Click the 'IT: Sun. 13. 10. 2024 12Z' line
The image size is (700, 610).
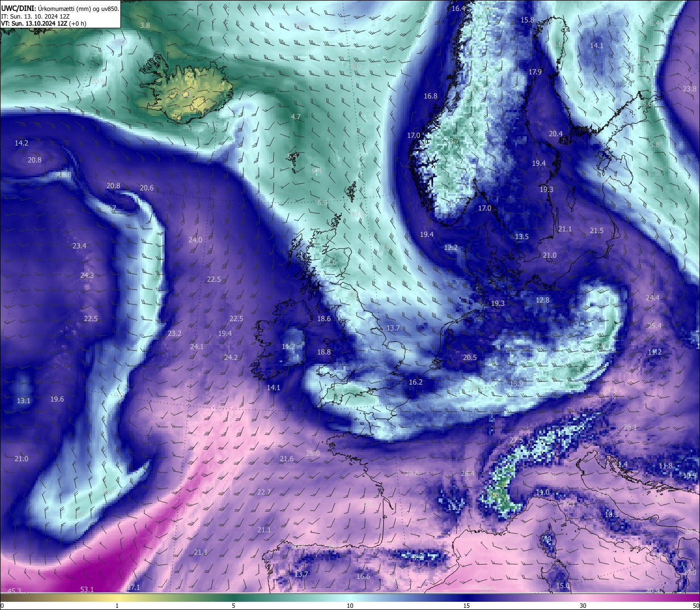coord(35,16)
